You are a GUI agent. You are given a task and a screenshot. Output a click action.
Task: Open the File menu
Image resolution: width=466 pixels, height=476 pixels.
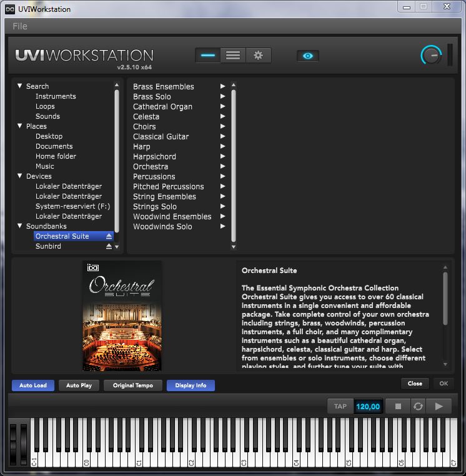pyautogui.click(x=20, y=26)
